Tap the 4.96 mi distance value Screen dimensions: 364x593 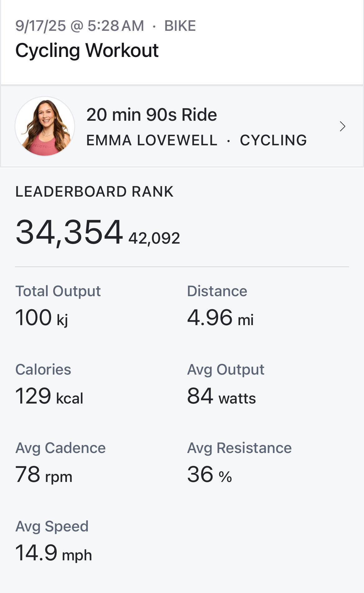(x=220, y=318)
